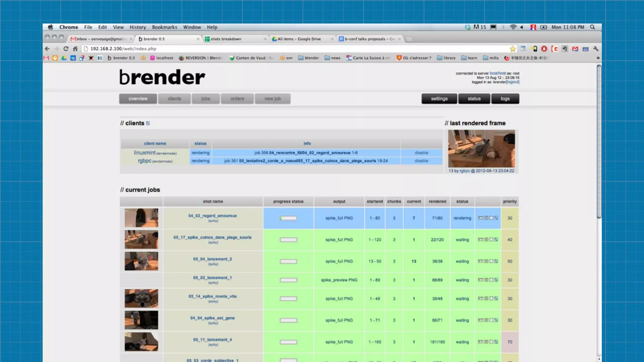
Task: Click the refresh icon next to clients heading
Action: point(148,123)
